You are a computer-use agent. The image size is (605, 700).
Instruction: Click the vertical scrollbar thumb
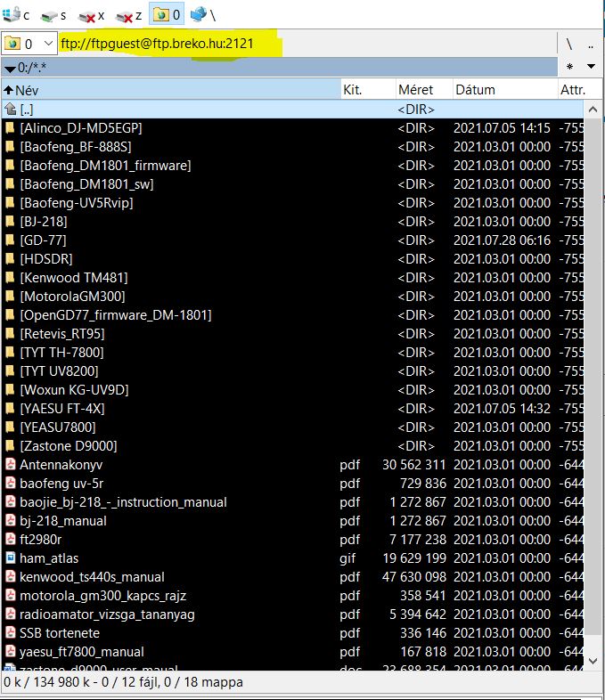tap(593, 377)
